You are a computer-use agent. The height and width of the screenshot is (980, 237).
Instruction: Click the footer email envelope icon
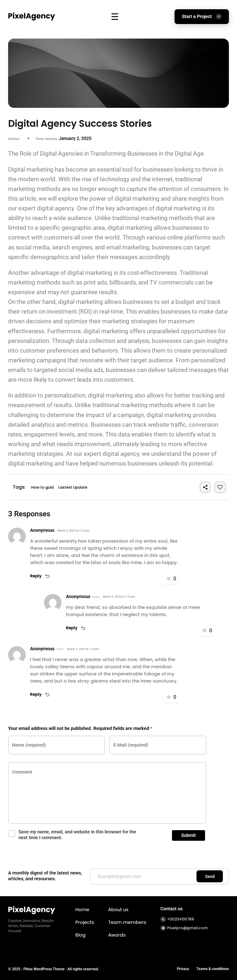point(163,928)
